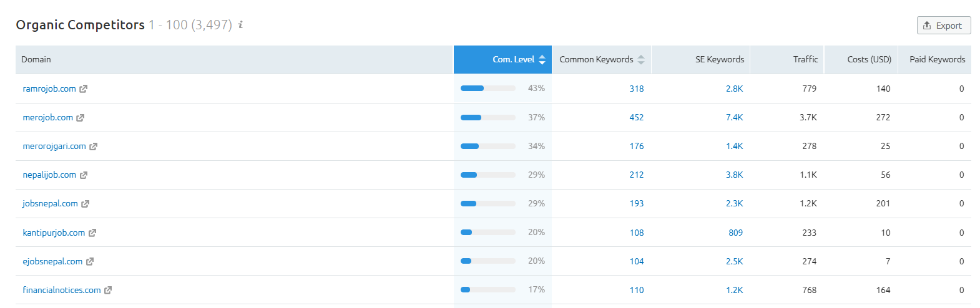Click the Traffic column header
The image size is (980, 308).
click(805, 60)
